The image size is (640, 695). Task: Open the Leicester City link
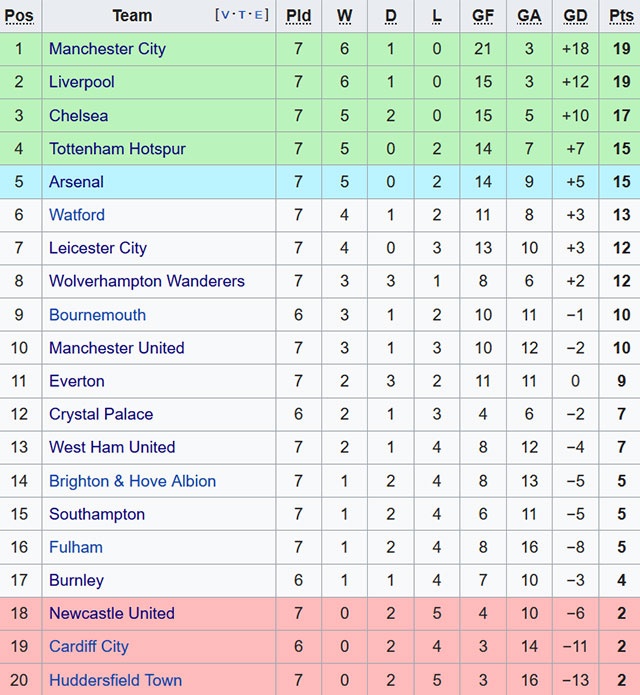tap(97, 248)
